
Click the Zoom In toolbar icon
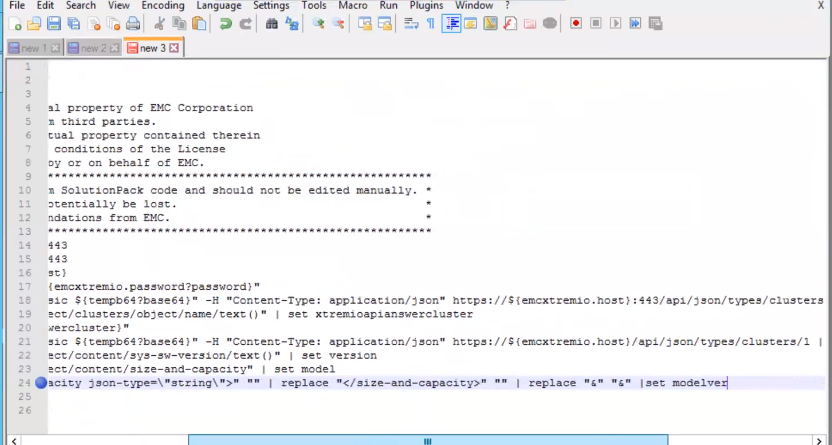[318, 24]
